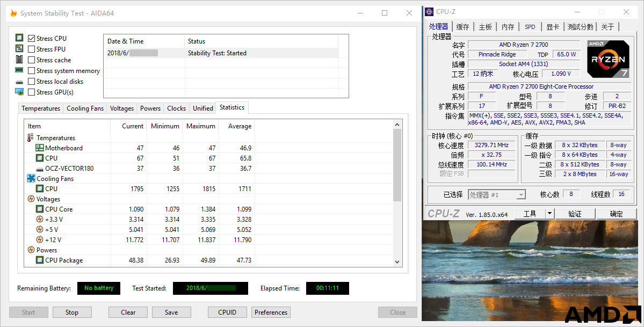Click the 工具 button in CPU-Z
644x327 pixels.
(x=530, y=214)
